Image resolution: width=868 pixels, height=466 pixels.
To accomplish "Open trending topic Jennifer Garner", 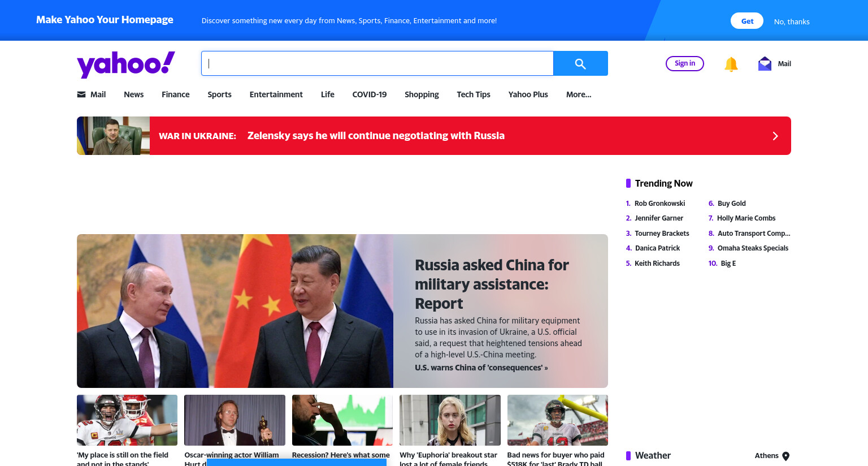I will coord(659,218).
